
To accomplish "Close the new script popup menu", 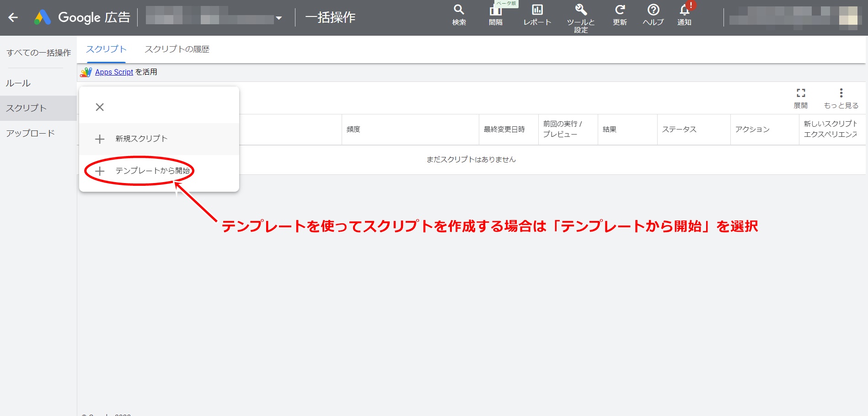I will click(x=100, y=107).
